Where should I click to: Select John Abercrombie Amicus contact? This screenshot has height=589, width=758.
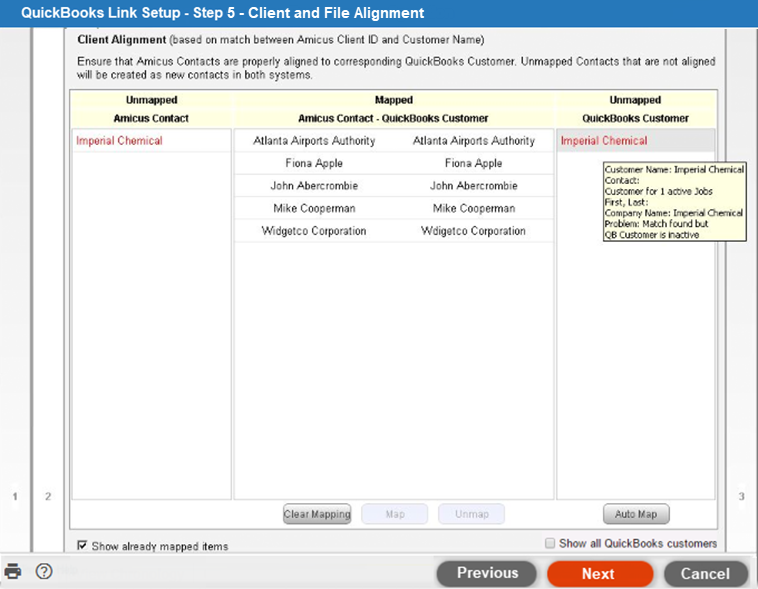click(314, 186)
